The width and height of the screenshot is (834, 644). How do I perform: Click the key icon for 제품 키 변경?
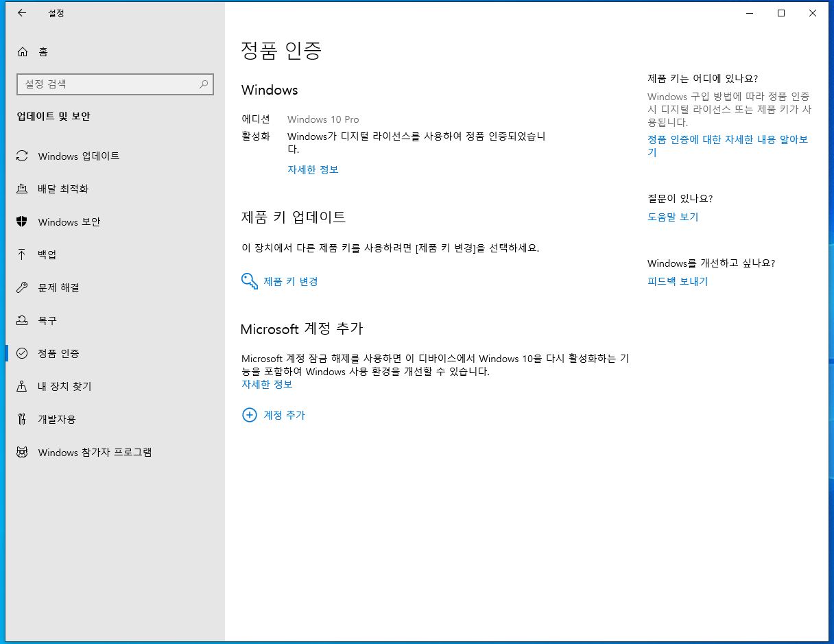click(x=250, y=281)
